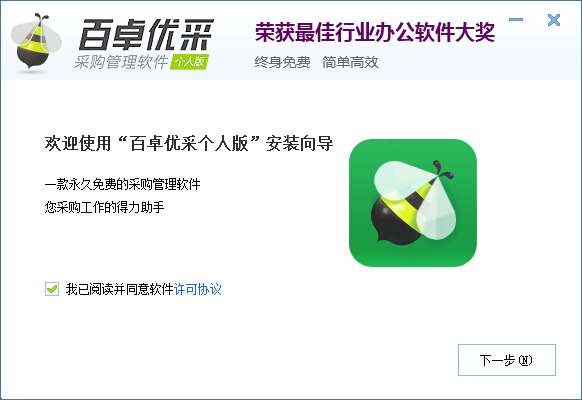582x400 pixels.
Task: Click the 简单高效 slogan text
Action: (x=350, y=62)
